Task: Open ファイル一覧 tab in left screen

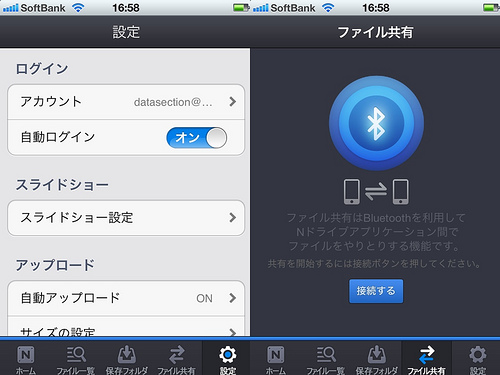Action: coord(76,359)
